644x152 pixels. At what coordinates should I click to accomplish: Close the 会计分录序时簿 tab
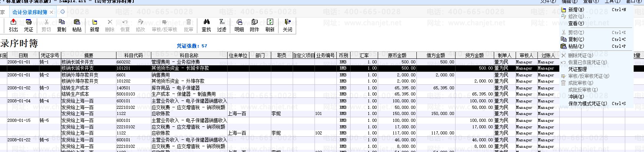point(51,12)
